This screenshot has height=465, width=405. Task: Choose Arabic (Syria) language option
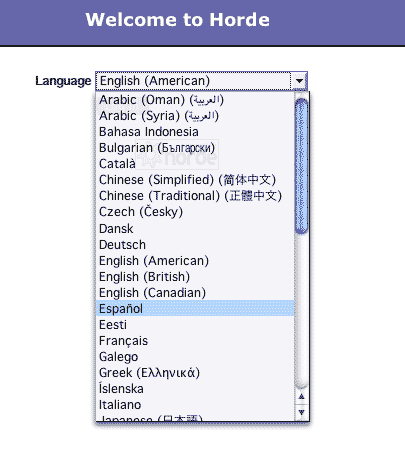click(195, 116)
